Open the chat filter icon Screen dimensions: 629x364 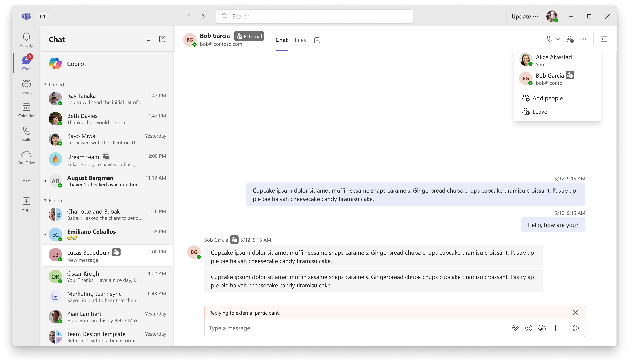click(x=149, y=39)
